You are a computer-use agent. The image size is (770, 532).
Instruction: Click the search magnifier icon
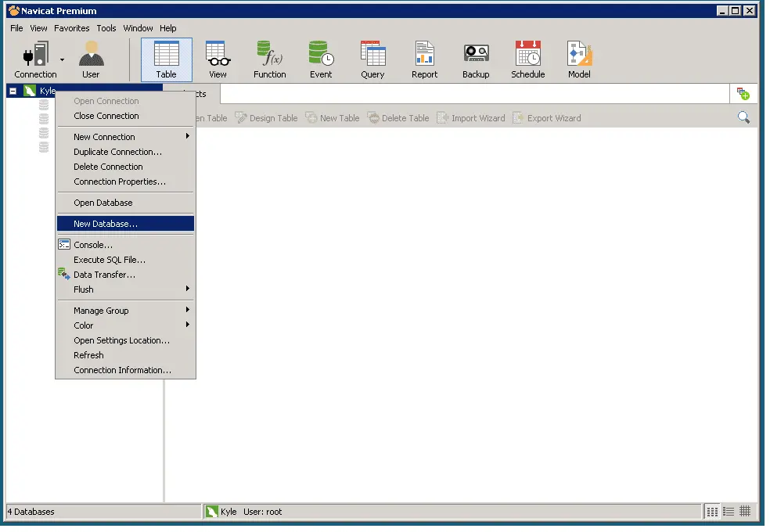(743, 117)
